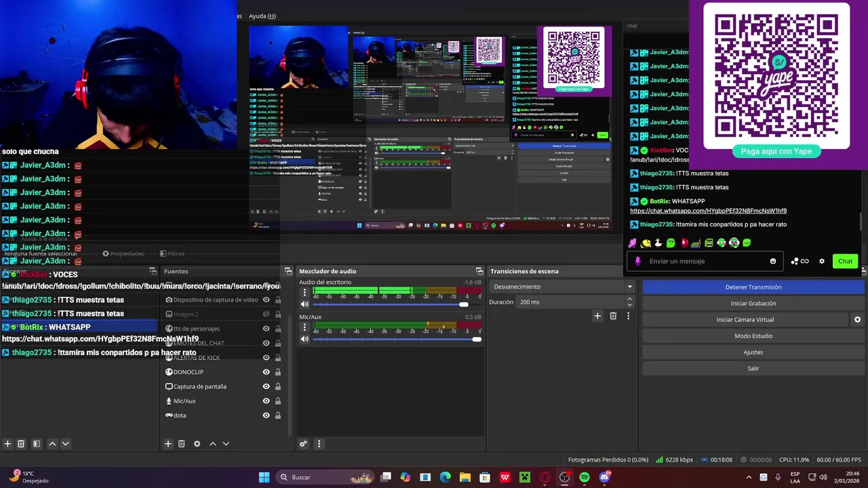Open chat settings gear icon

pos(822,261)
